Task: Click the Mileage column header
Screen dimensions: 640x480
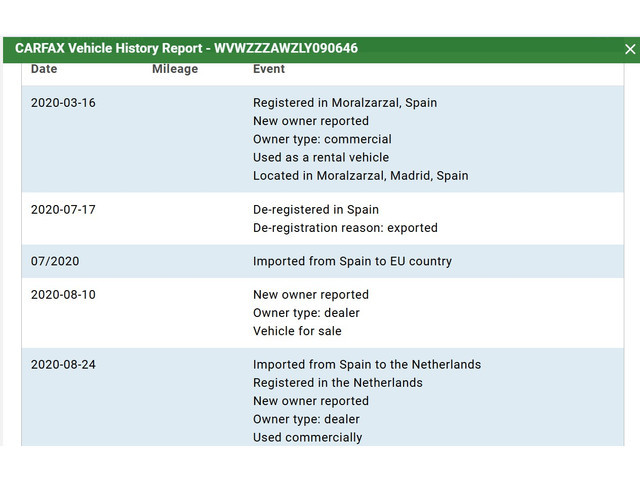Action: [175, 69]
